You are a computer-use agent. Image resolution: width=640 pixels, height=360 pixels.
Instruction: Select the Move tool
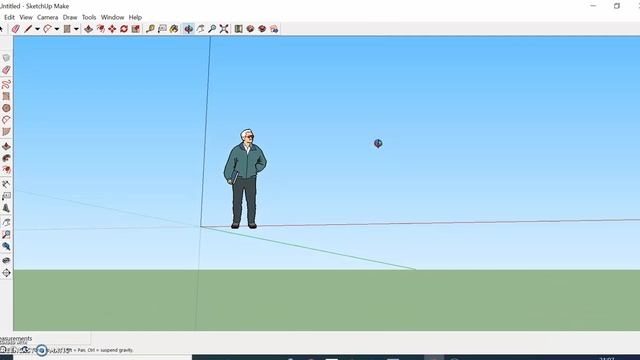112,29
